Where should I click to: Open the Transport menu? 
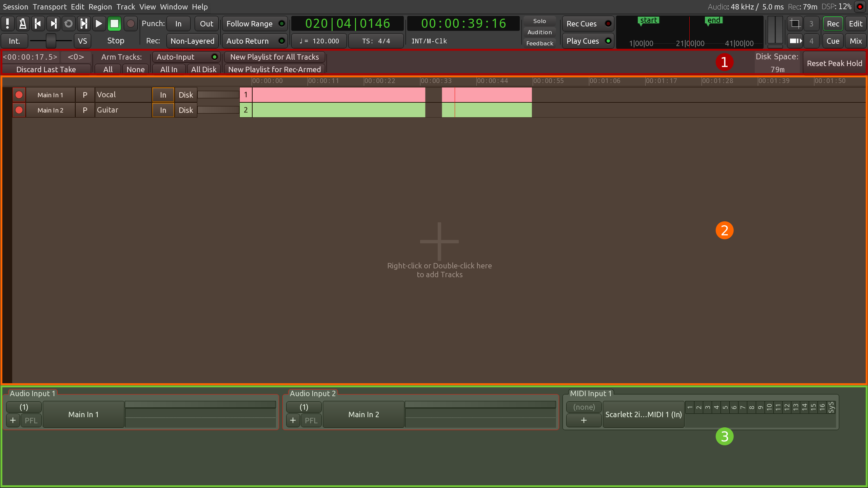[x=50, y=7]
